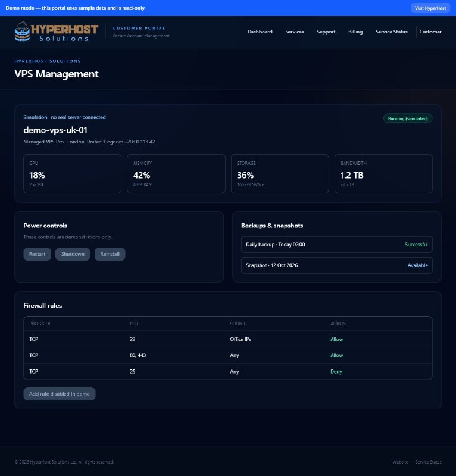Click the Managed VPS Pro server details line

pyautogui.click(x=89, y=142)
